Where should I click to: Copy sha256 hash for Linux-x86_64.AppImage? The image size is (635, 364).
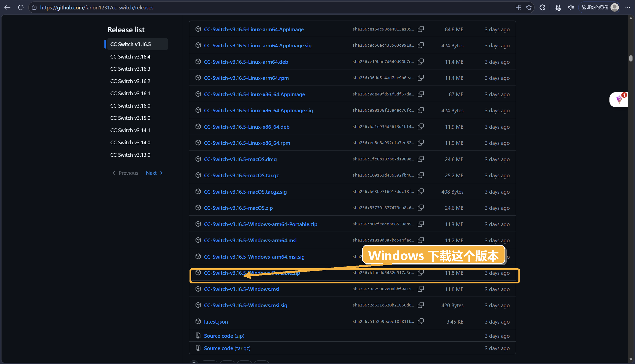421,94
